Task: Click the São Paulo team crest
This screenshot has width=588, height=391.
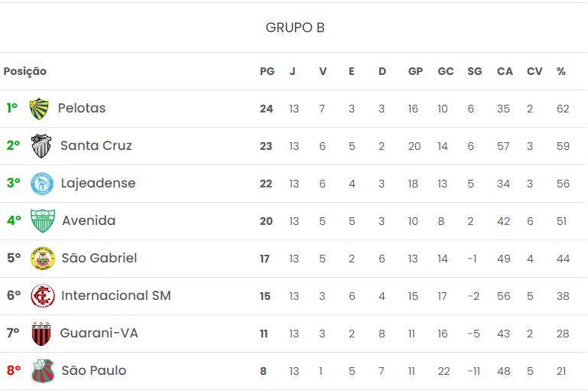Action: (42, 371)
